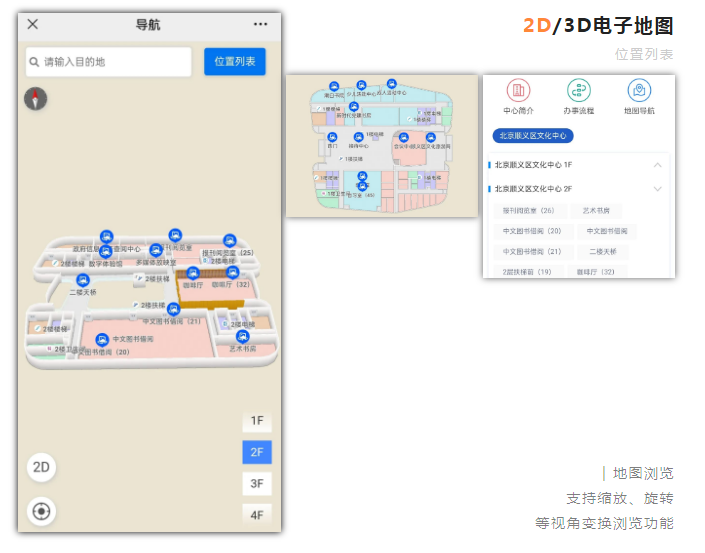
Task: Switch to floor 4F
Action: 257,514
